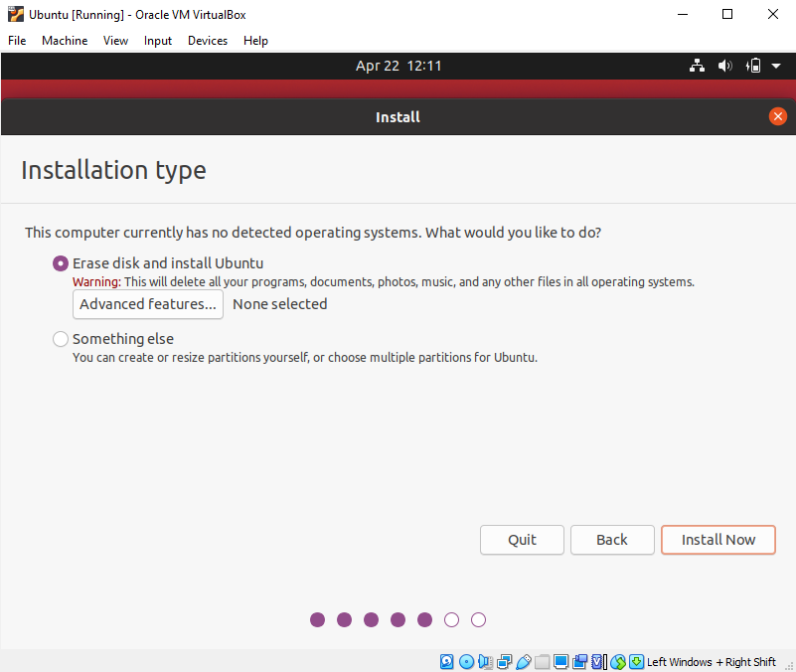
Task: Click the green keyboard capture arrow icon
Action: 637,662
